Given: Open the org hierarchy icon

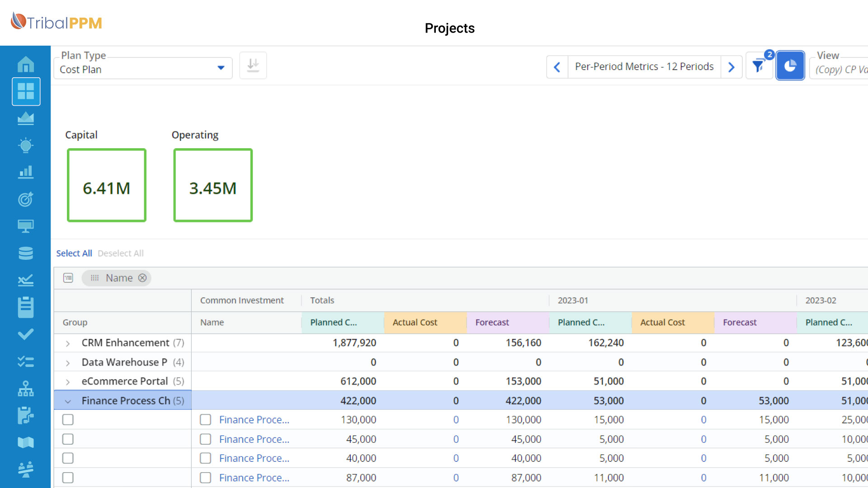Looking at the screenshot, I should point(26,389).
